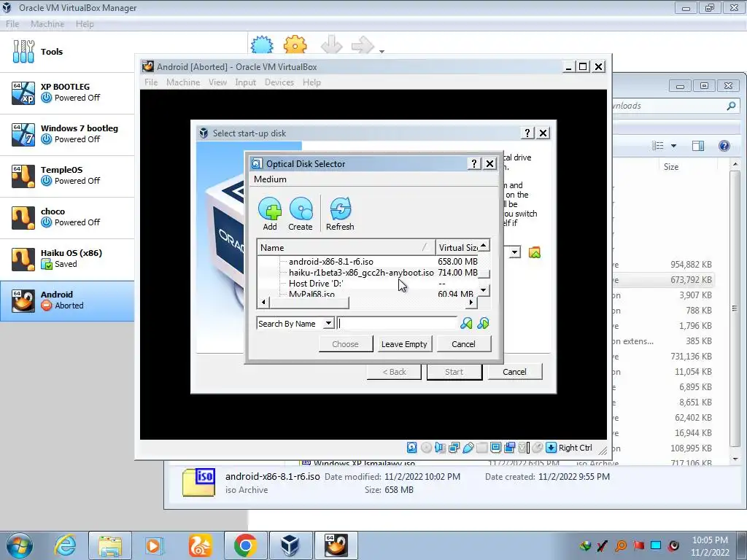Click the blue help icon in the Explorer window
747x560 pixels.
click(x=724, y=146)
